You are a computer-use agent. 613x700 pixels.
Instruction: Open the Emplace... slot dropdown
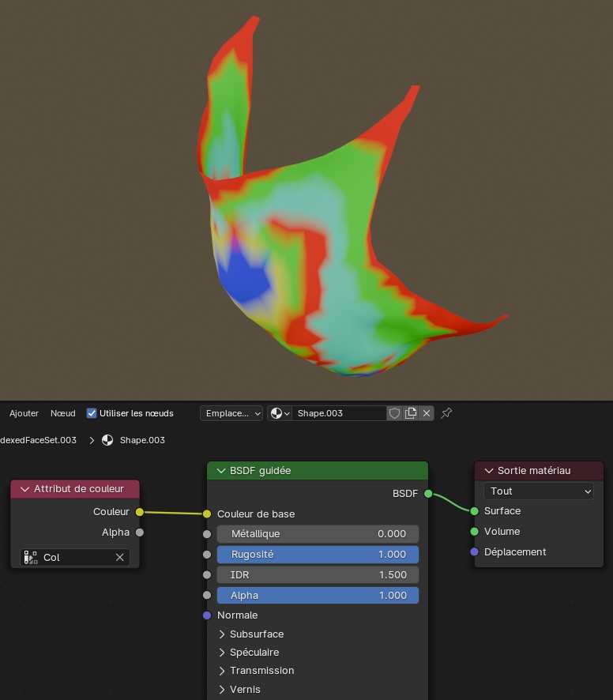(x=231, y=413)
